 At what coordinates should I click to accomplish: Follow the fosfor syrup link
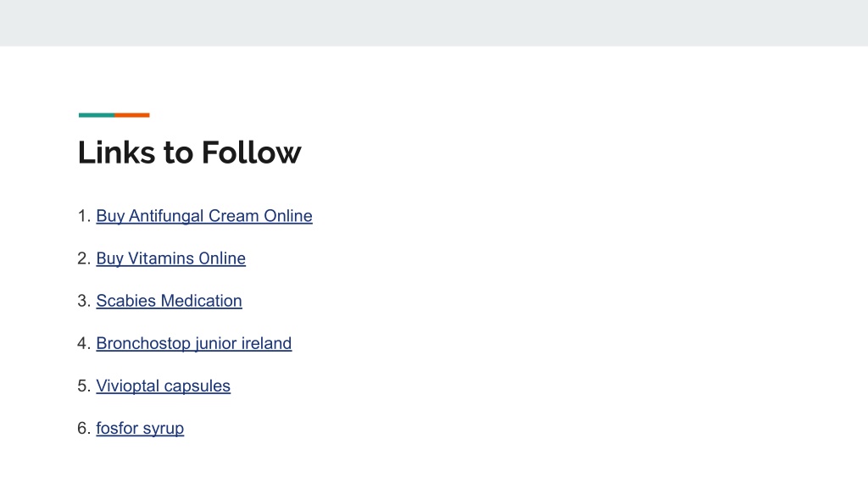tap(140, 428)
